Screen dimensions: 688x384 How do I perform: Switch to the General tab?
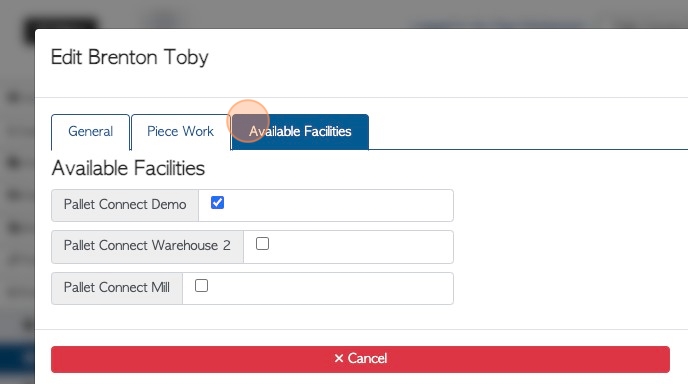tap(90, 132)
